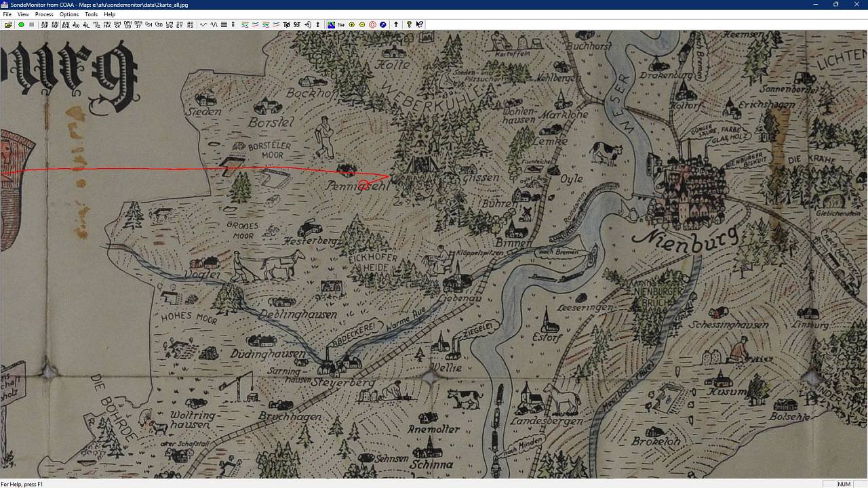Open the Options menu
Viewport: 868px width, 488px height.
(68, 14)
